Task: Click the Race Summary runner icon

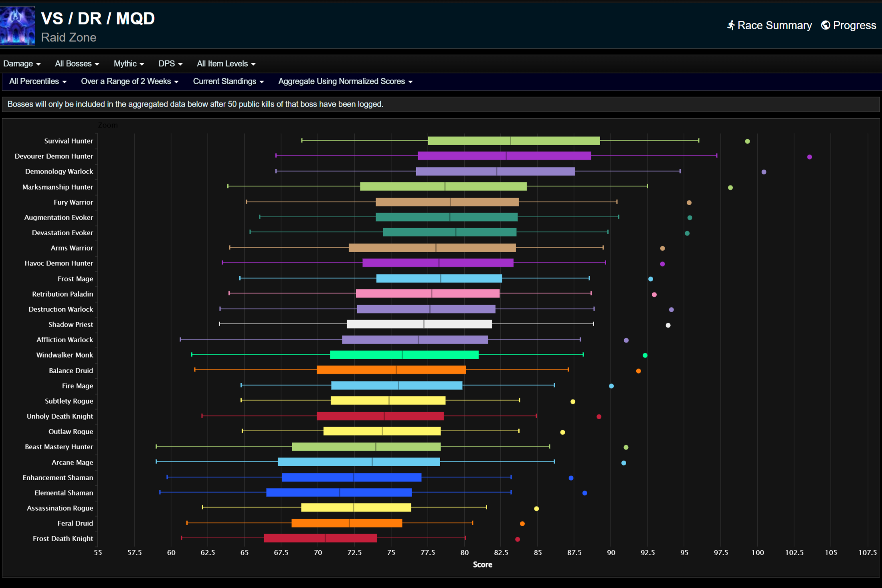Action: pyautogui.click(x=731, y=26)
